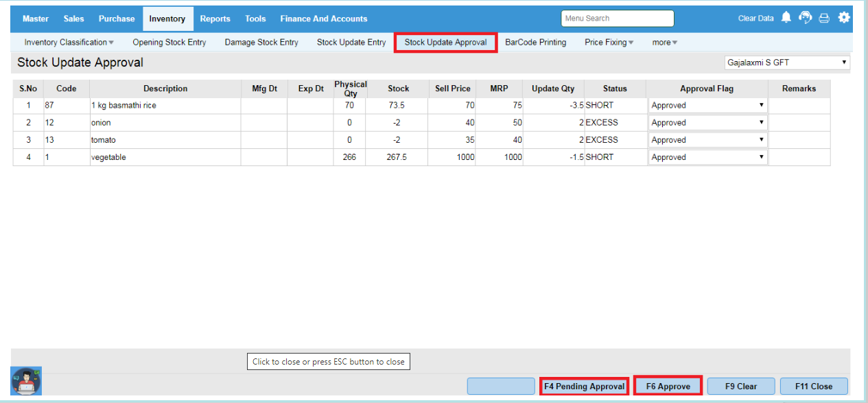This screenshot has width=868, height=403.
Task: Click the F4 Pending Approval button
Action: point(585,387)
